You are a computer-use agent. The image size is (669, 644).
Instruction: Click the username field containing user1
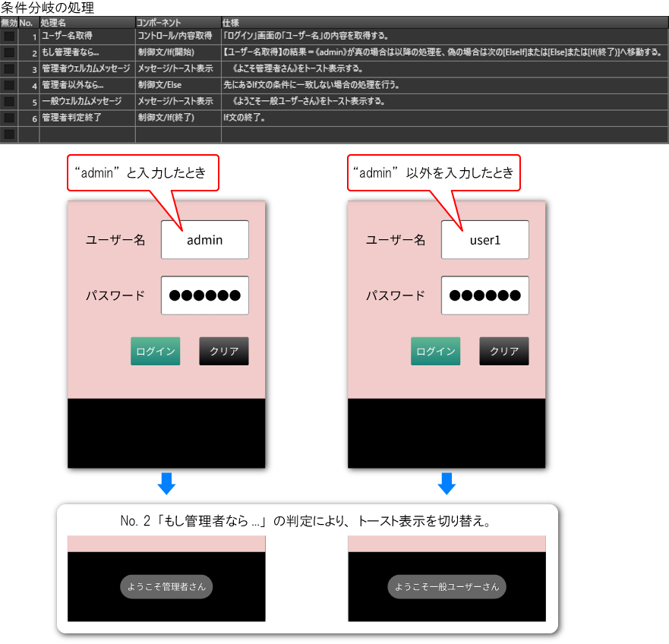(485, 240)
